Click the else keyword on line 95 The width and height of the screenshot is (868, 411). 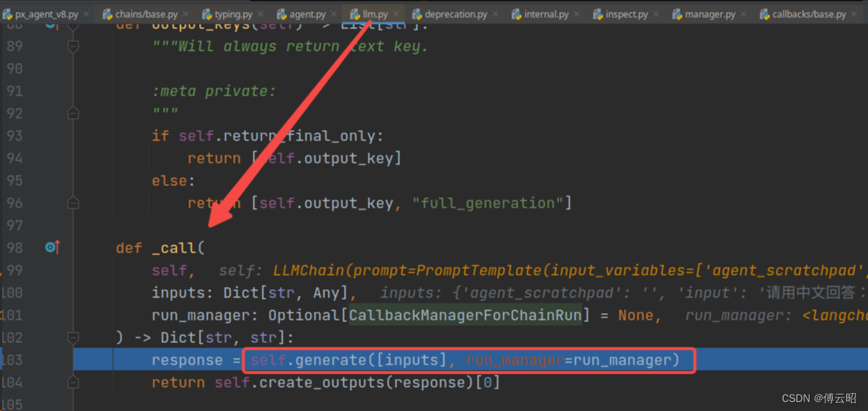(170, 181)
